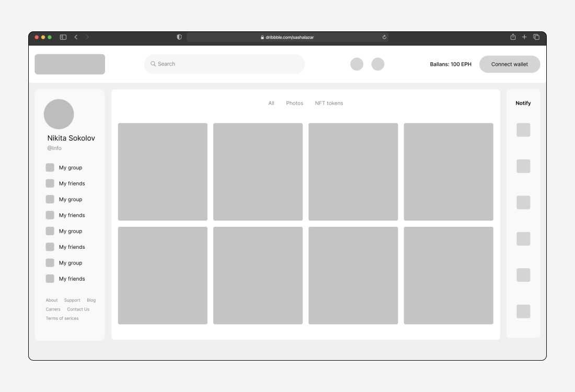575x392 pixels.
Task: Open last notification icon under Notify
Action: point(523,312)
